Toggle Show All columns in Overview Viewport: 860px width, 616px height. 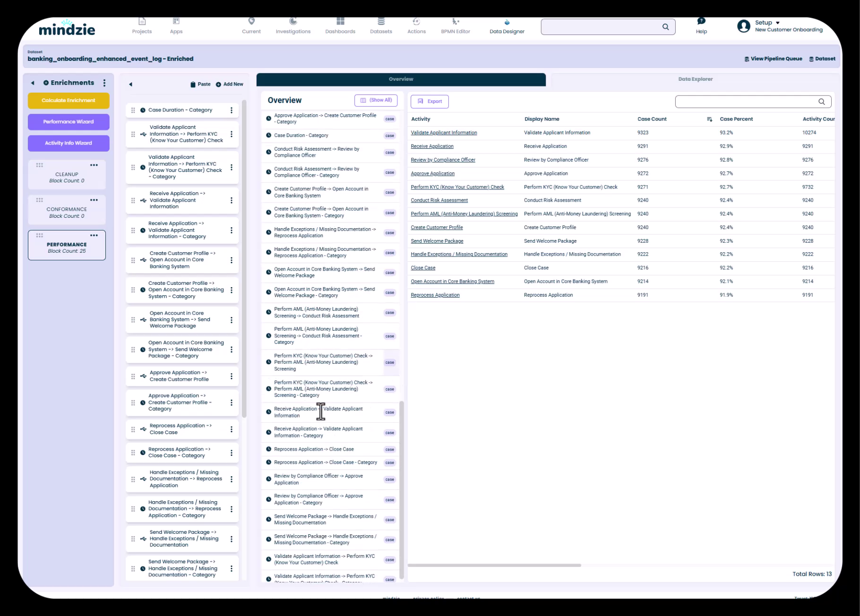[376, 100]
